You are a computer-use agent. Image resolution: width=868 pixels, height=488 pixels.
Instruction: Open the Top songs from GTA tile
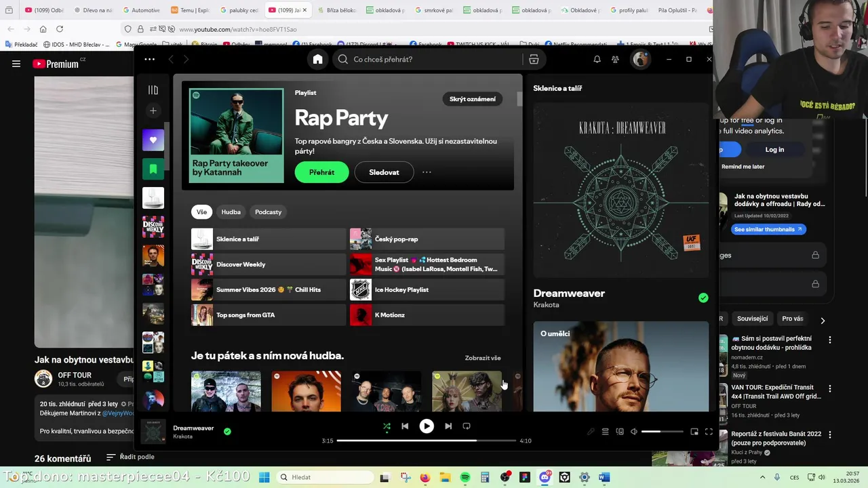269,315
